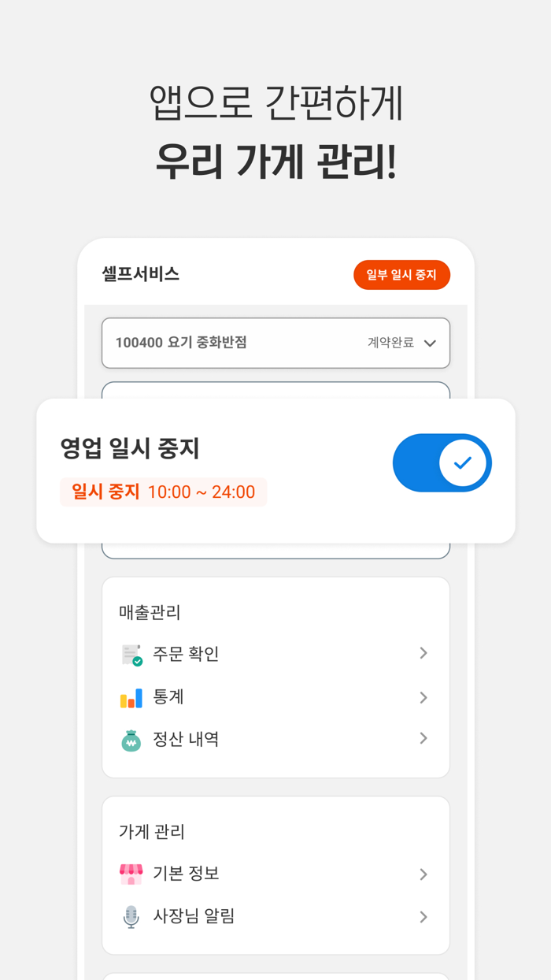Expand the 통계 row chevron

423,696
